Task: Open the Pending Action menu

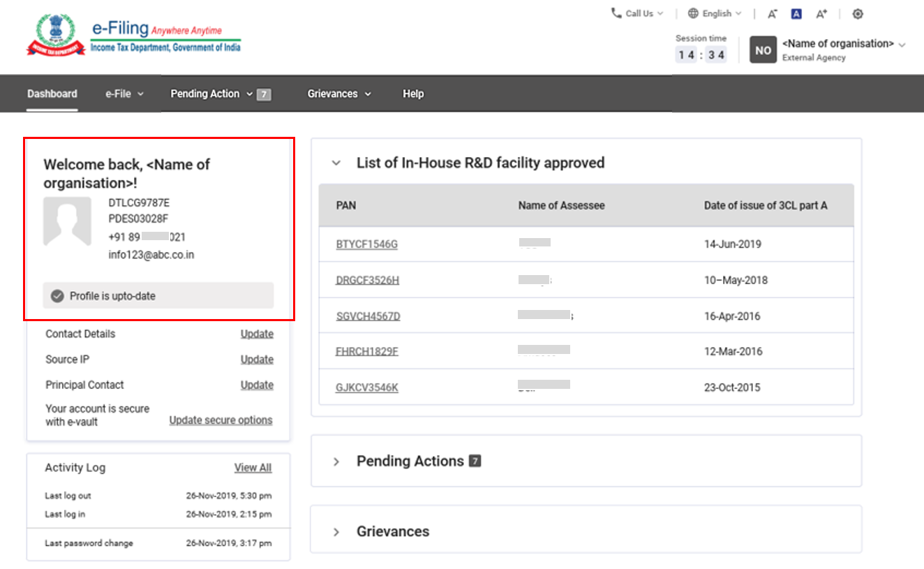Action: [211, 94]
